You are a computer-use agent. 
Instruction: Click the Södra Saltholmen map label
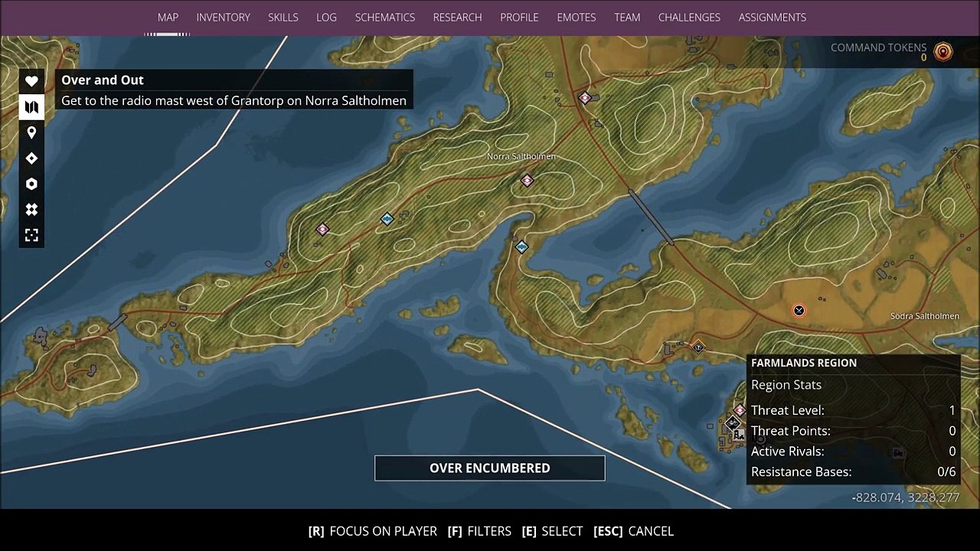(925, 316)
